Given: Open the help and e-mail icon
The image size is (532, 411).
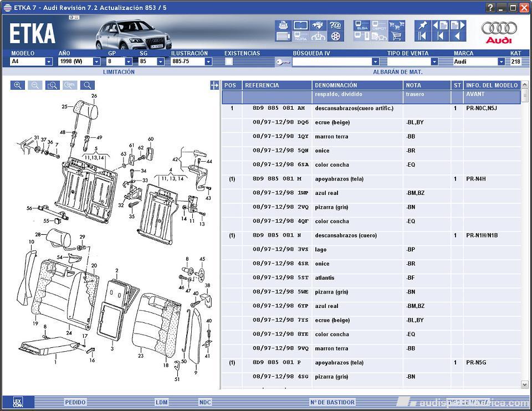Looking at the screenshot, I should point(335,25).
